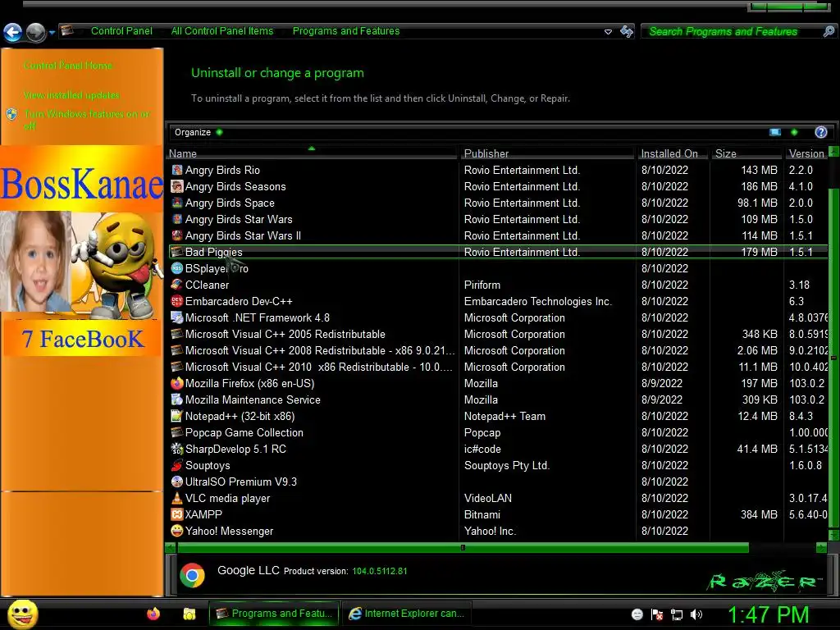Open the view options dropdown arrow

point(794,132)
